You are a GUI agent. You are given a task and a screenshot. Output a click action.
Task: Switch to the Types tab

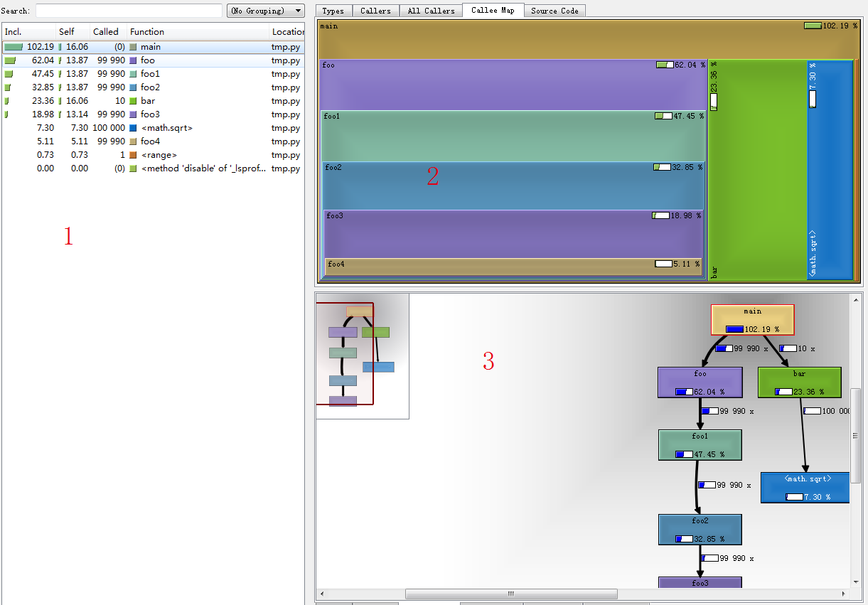point(333,11)
